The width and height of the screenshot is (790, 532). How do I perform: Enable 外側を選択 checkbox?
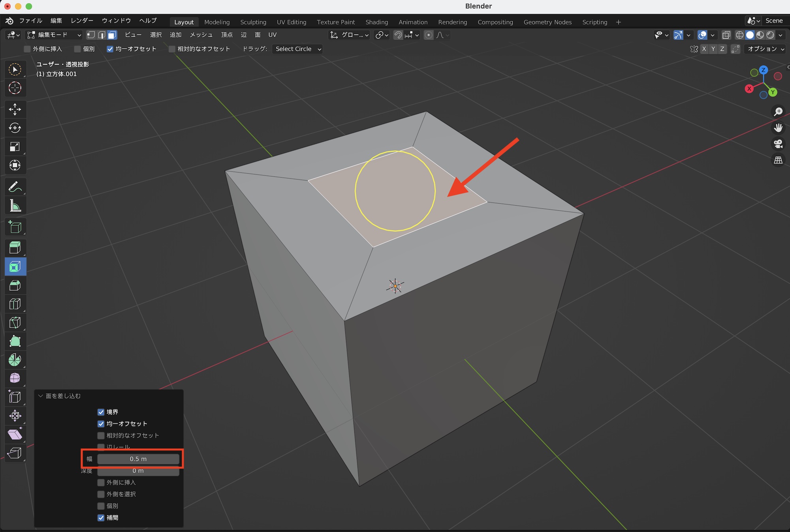(101, 494)
